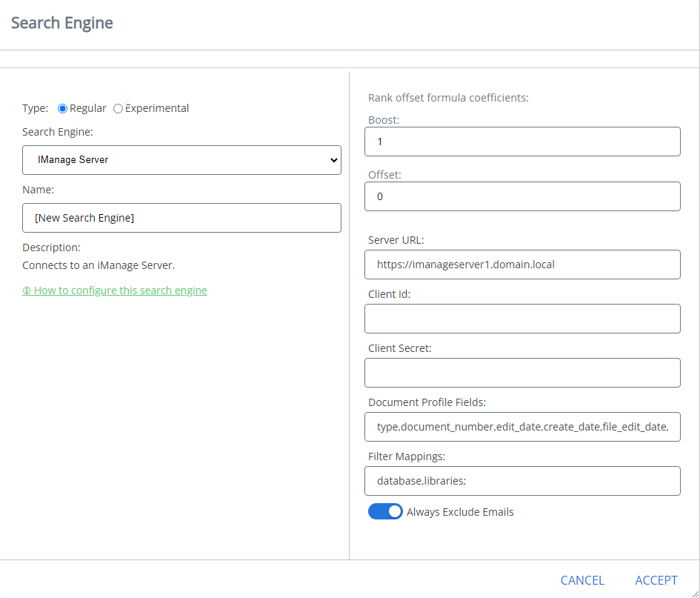
Task: Focus the Name field showing [New Search Engine]
Action: [x=181, y=218]
